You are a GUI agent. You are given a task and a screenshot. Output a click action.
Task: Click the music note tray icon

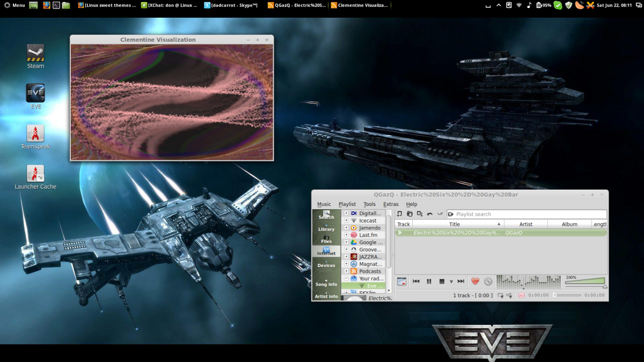529,5
